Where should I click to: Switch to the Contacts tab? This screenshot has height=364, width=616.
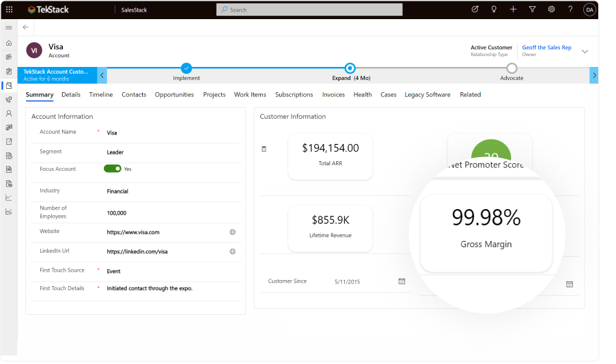134,95
